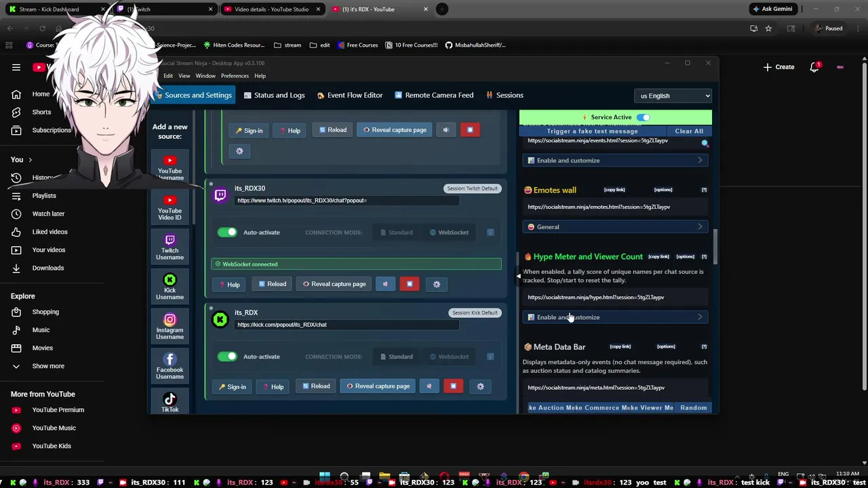Screen dimensions: 868x488
Task: Open options for Emotes wall
Action: click(x=663, y=190)
